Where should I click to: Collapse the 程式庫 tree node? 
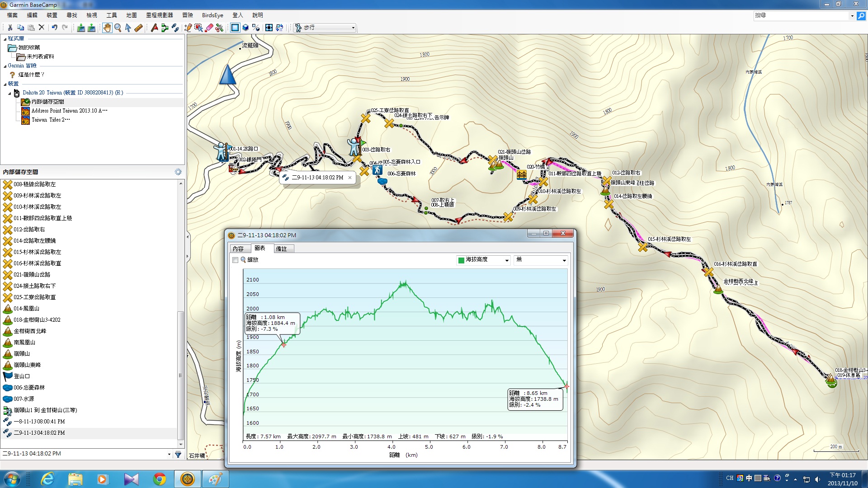coord(5,39)
